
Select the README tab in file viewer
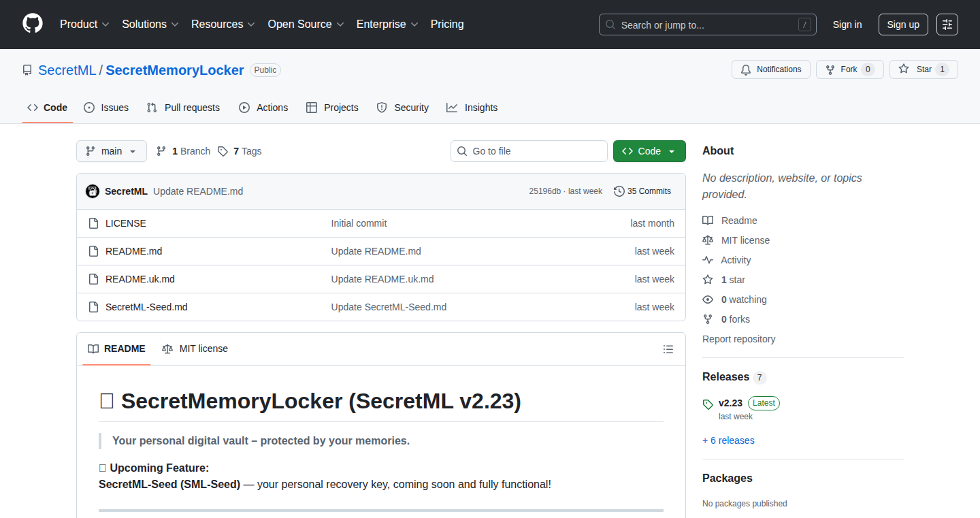[x=116, y=349]
